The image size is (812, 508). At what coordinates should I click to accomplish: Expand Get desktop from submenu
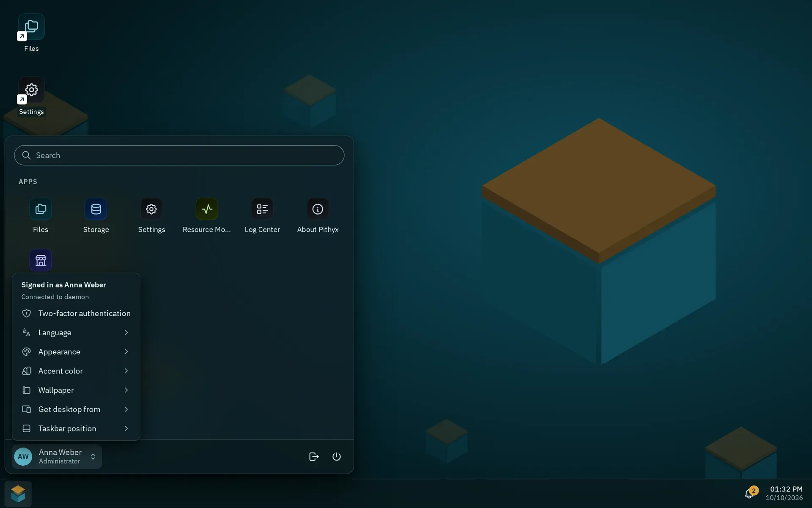point(76,409)
